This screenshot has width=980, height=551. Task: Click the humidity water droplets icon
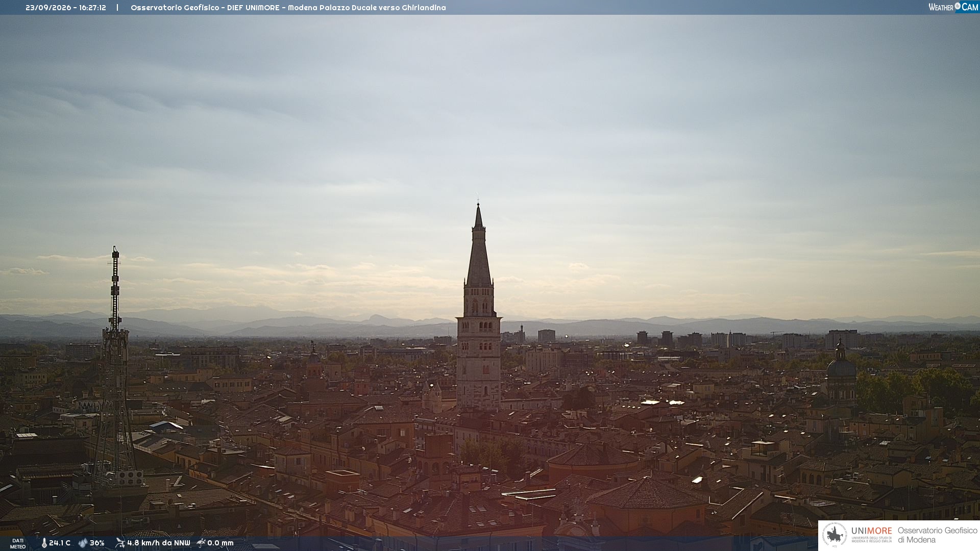click(83, 543)
